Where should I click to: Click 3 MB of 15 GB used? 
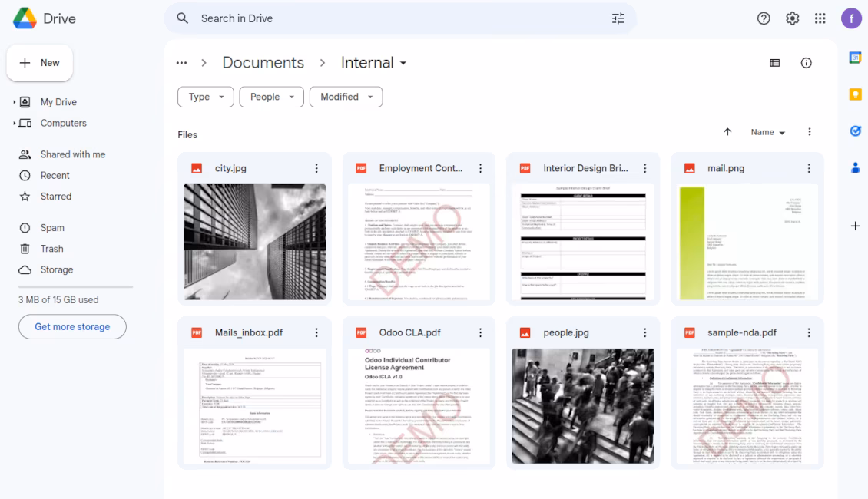point(58,300)
